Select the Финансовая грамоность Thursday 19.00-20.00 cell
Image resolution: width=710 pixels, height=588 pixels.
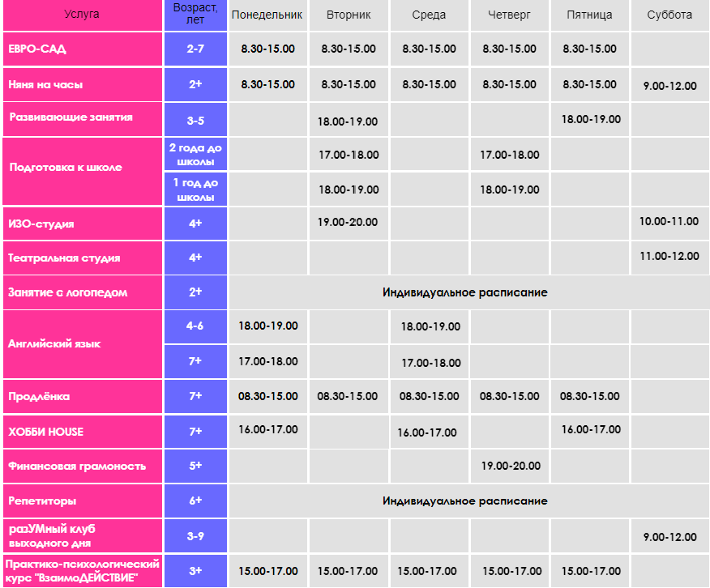[x=510, y=466]
